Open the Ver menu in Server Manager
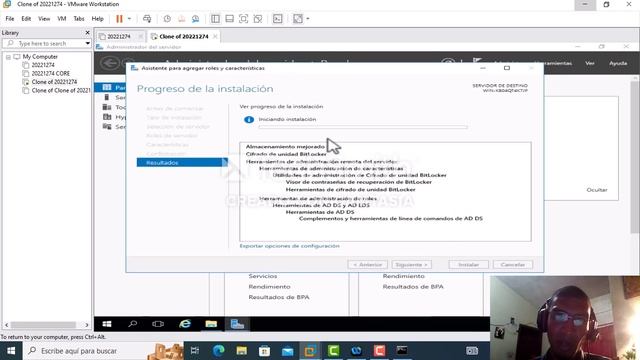This screenshot has height=360, width=640. pyautogui.click(x=590, y=63)
